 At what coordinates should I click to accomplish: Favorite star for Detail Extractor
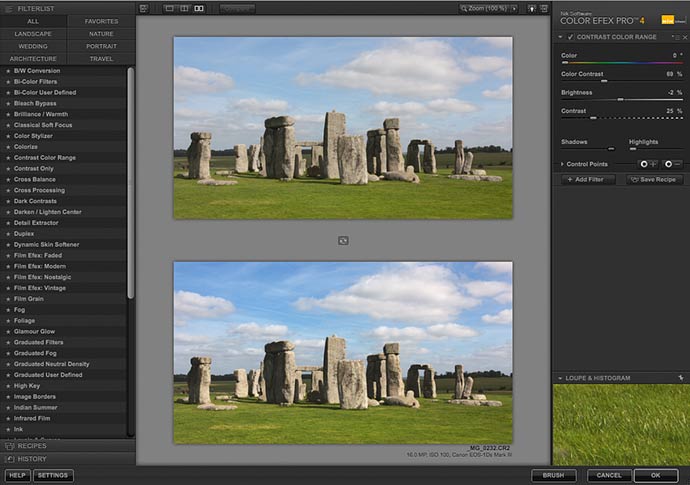(x=8, y=223)
